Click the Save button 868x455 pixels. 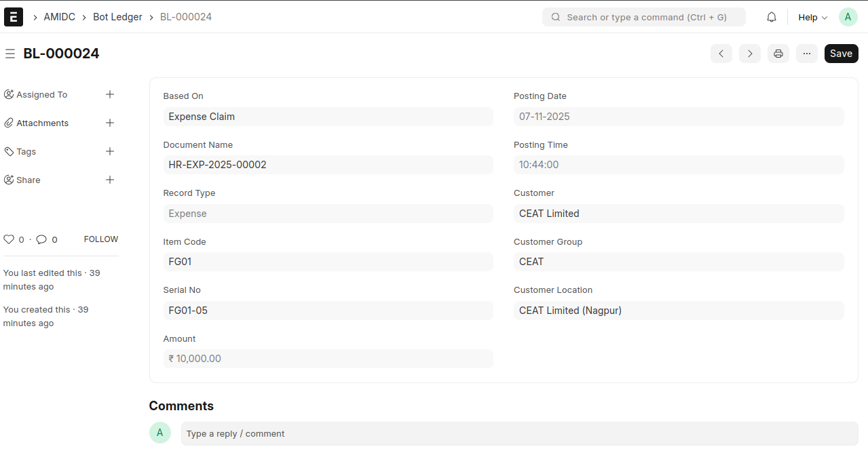(841, 54)
